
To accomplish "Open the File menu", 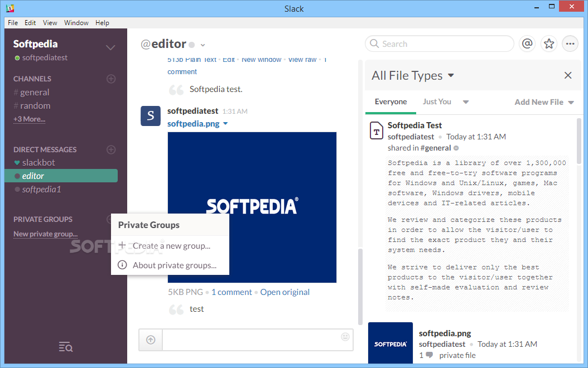I will point(13,23).
